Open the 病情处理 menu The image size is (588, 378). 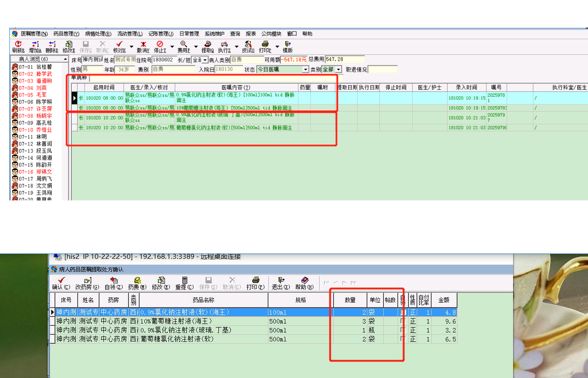99,34
